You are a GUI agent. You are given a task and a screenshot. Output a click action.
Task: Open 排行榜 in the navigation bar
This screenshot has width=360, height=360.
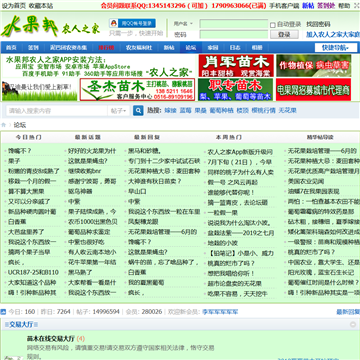106,48
